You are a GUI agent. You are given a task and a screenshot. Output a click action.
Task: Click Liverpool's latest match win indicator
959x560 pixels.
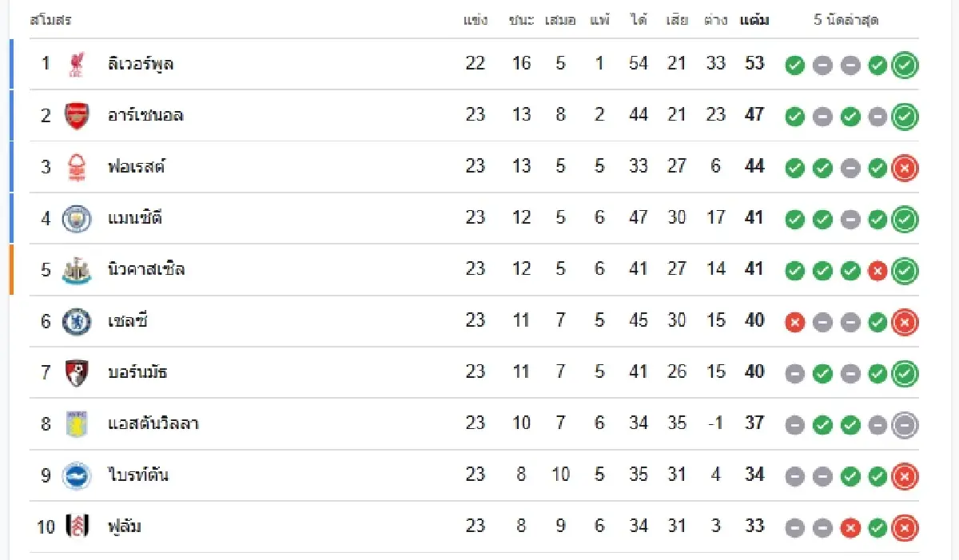pos(905,65)
